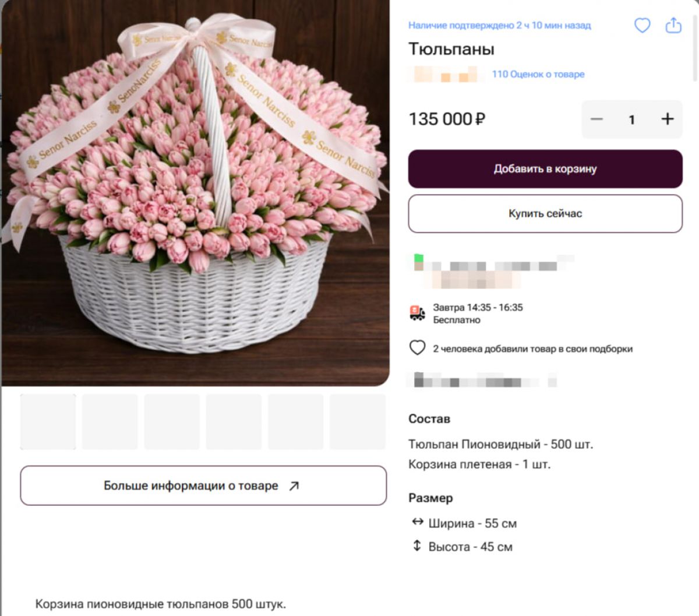
Task: Add product to favorites with heart icon
Action: pos(642,26)
